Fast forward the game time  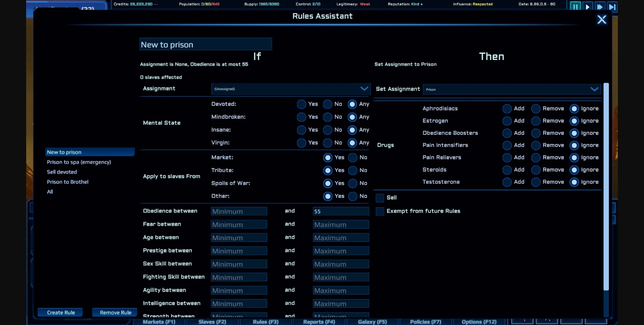click(x=600, y=6)
